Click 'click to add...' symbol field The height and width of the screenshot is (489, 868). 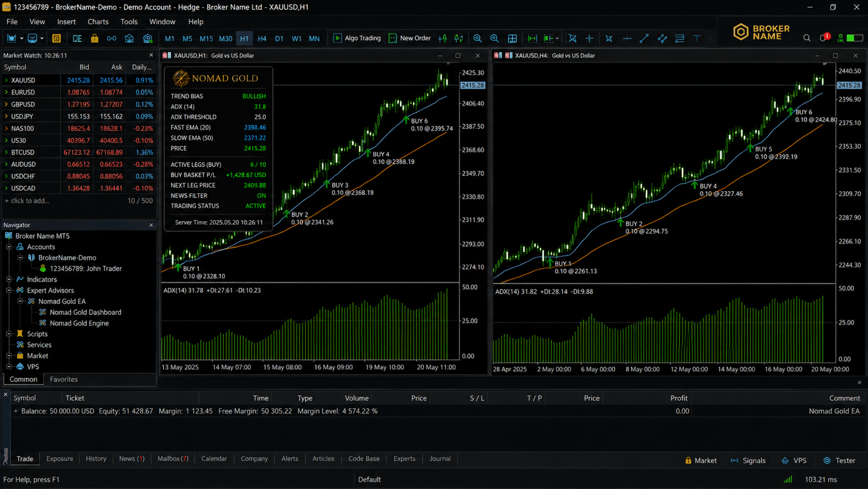pos(27,201)
